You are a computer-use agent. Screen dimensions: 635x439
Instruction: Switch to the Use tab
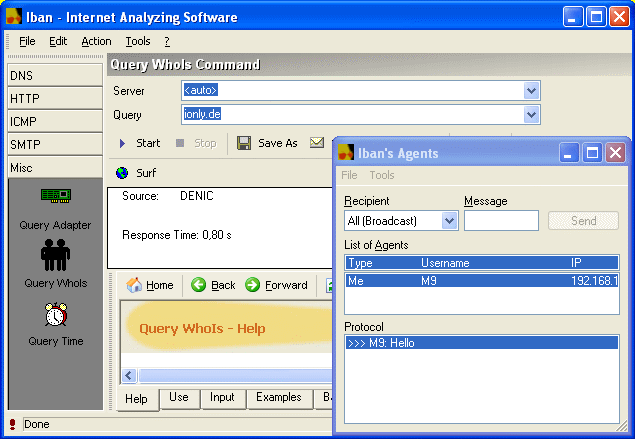[179, 397]
